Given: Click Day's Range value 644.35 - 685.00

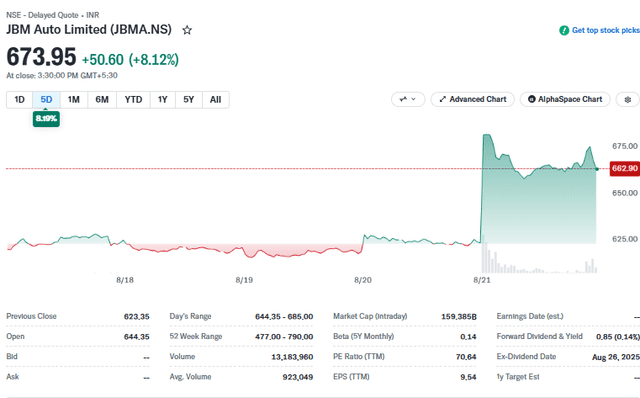Looking at the screenshot, I should tap(284, 316).
